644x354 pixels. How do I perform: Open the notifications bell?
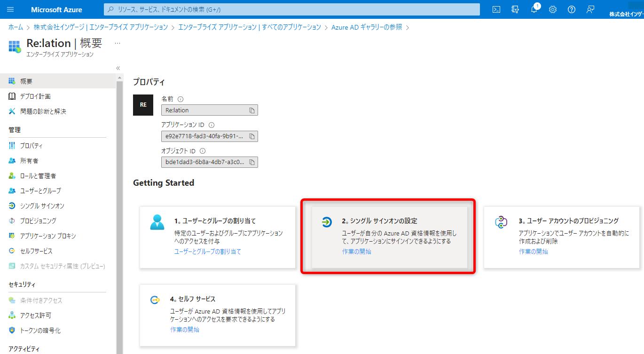tap(534, 9)
